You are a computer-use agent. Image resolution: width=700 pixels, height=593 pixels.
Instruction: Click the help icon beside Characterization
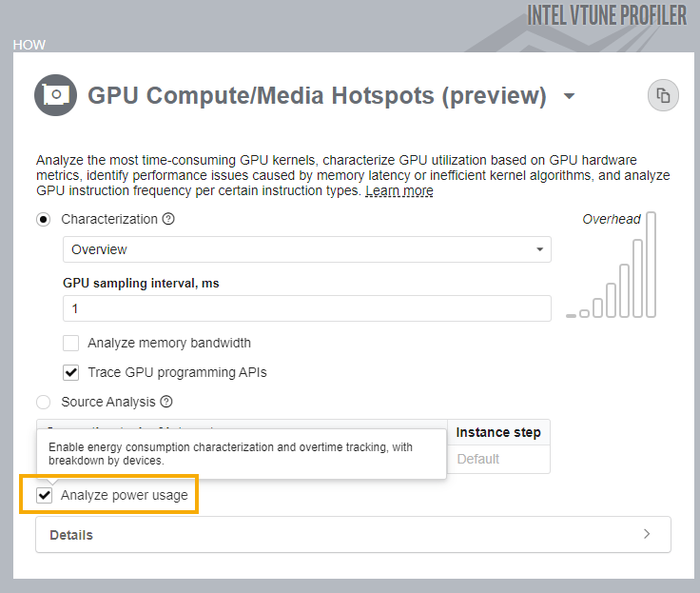168,219
